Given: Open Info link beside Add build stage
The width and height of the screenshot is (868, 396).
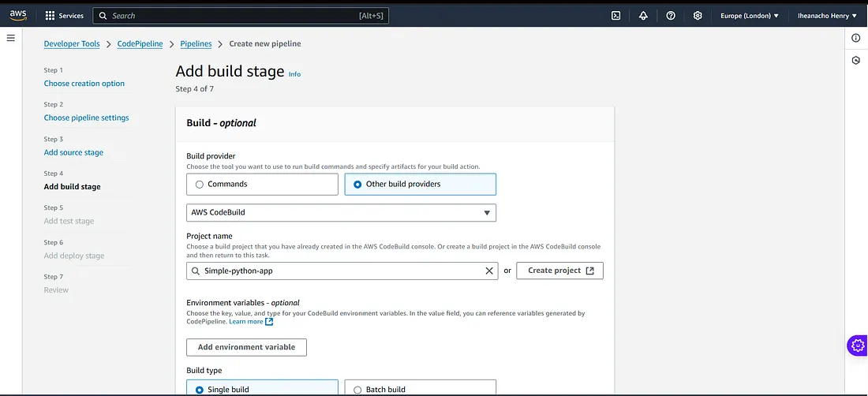Looking at the screenshot, I should coord(294,74).
